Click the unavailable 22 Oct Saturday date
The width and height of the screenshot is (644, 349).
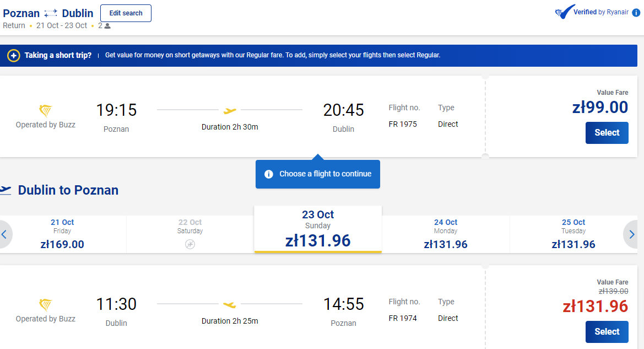coord(190,234)
